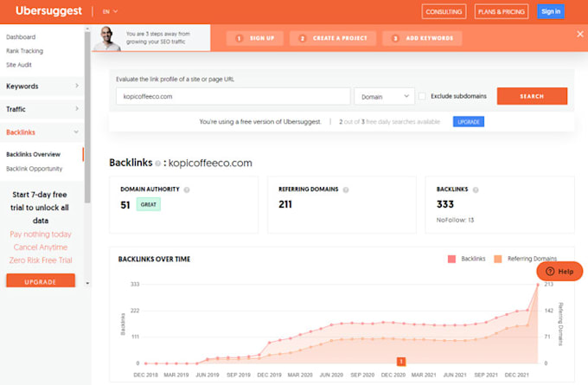The width and height of the screenshot is (588, 385).
Task: Open the Consulting page
Action: tap(444, 11)
